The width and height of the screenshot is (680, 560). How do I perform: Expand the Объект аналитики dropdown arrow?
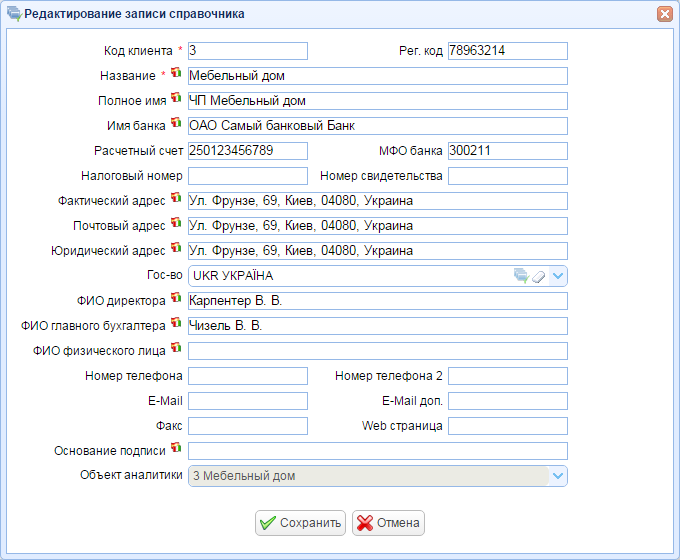pyautogui.click(x=558, y=476)
